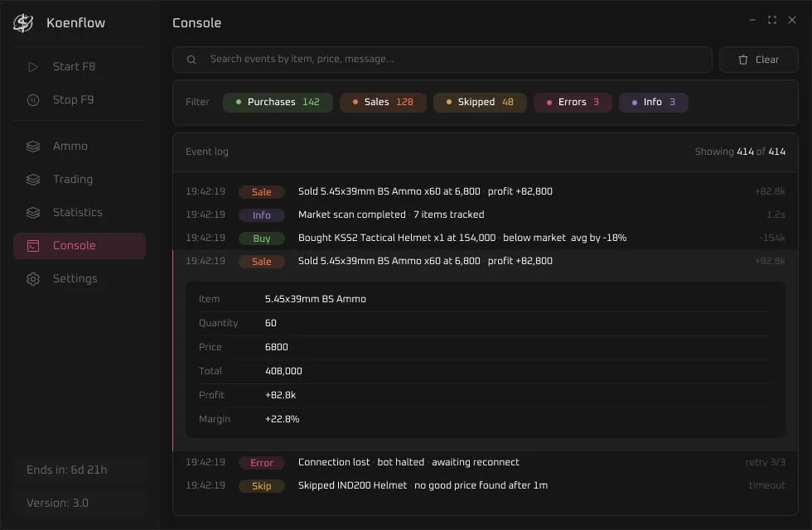Toggle the Info 3 filter
Screen dimensions: 812x530
[x=653, y=103]
